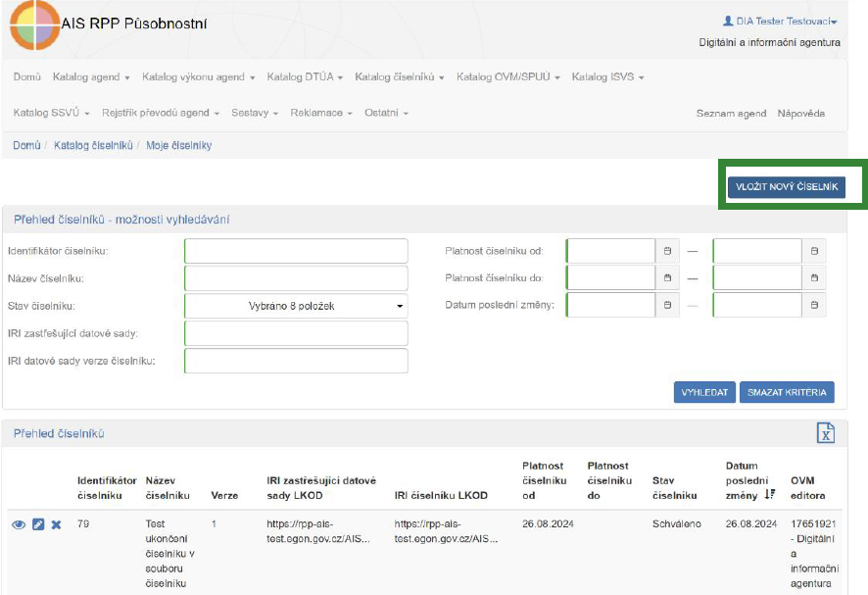The width and height of the screenshot is (868, 595).
Task: Click the 'Název číselníku' input field
Action: coord(296,278)
